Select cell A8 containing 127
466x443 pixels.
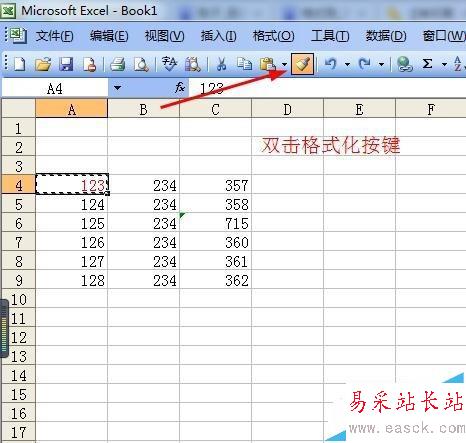(72, 261)
